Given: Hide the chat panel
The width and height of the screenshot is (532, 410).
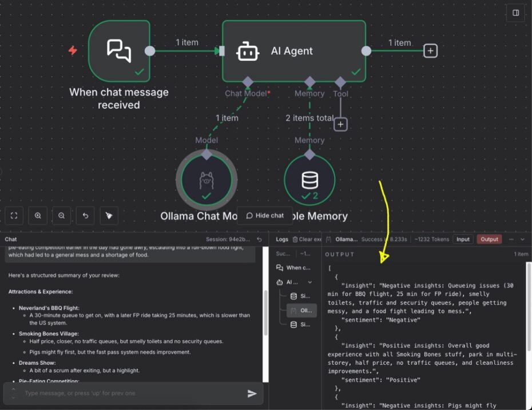Looking at the screenshot, I should [265, 216].
